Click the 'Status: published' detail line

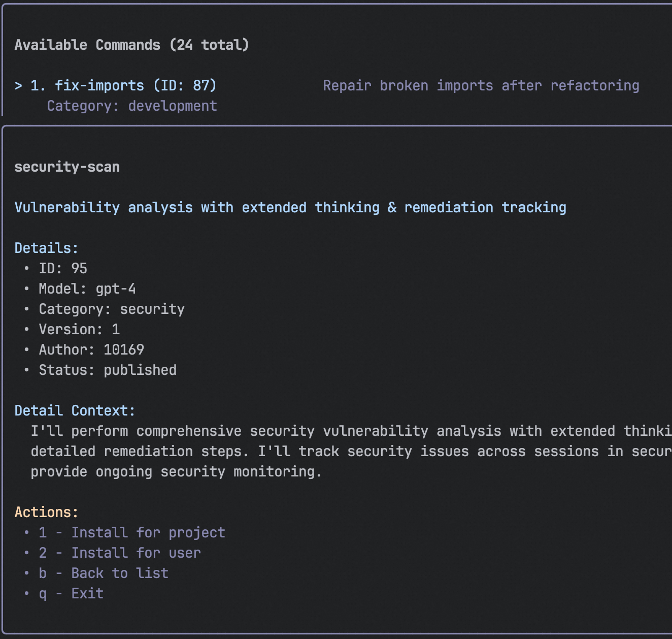[x=108, y=370]
